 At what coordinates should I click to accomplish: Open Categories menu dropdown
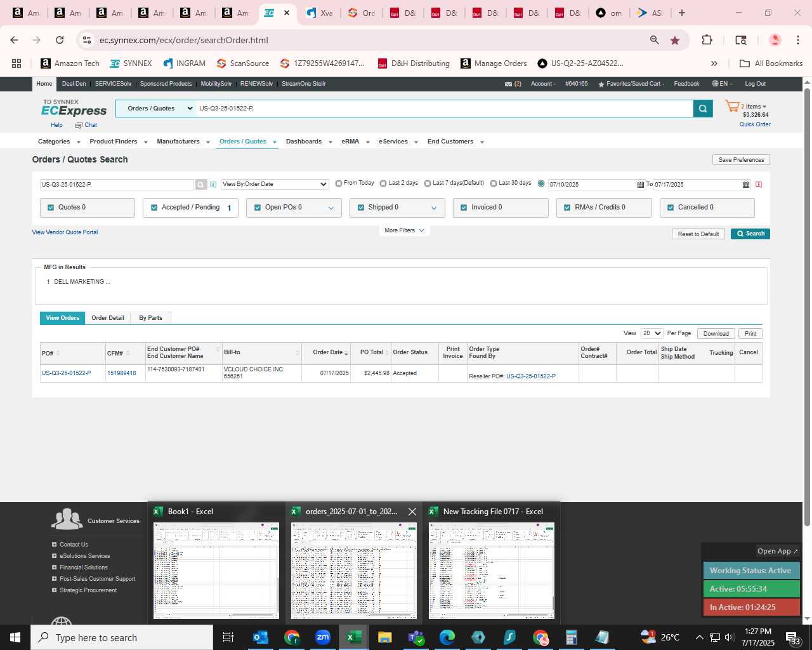coord(59,142)
